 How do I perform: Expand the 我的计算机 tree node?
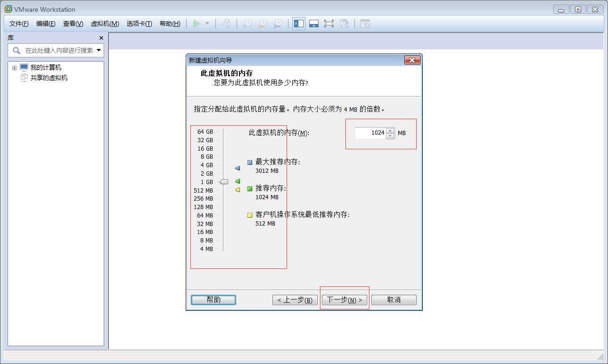14,68
